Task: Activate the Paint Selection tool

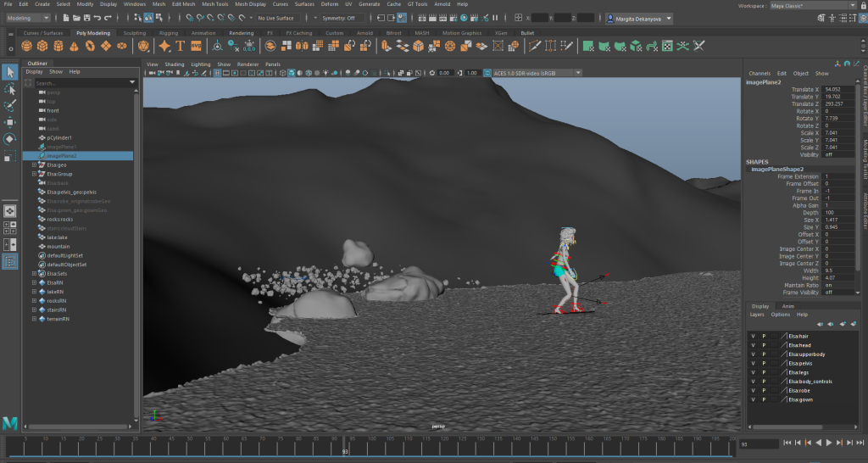Action: (10, 105)
